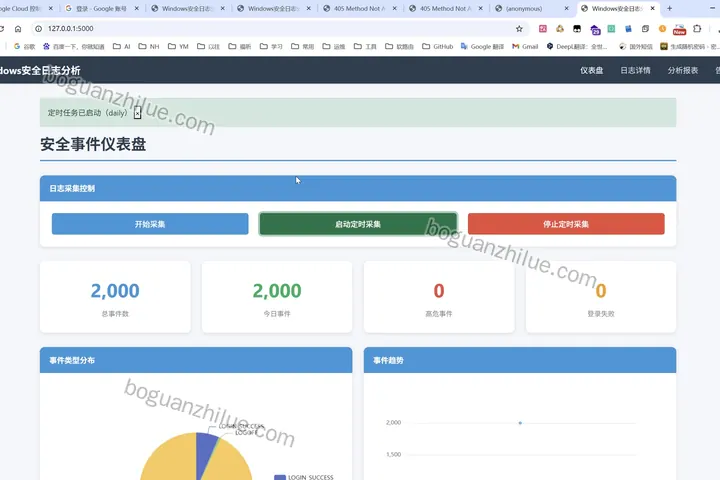
Task: Switch to the 登录 - Google 账号 tab
Action: point(101,9)
